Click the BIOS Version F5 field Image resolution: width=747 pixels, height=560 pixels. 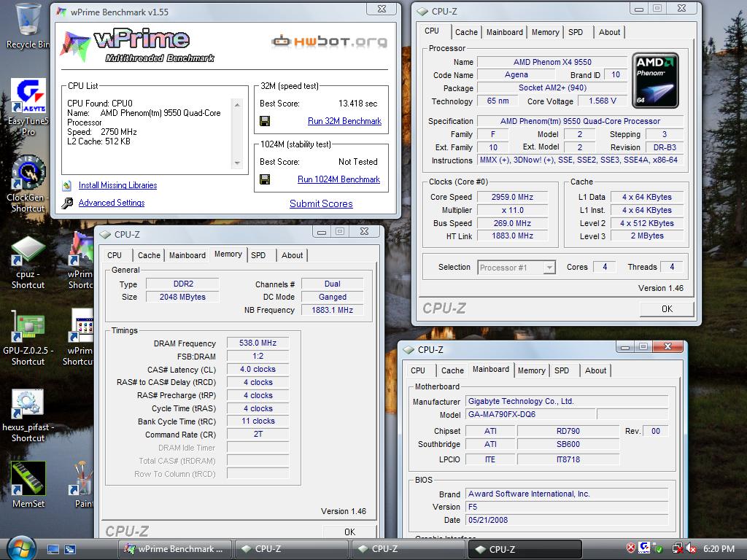pos(566,507)
